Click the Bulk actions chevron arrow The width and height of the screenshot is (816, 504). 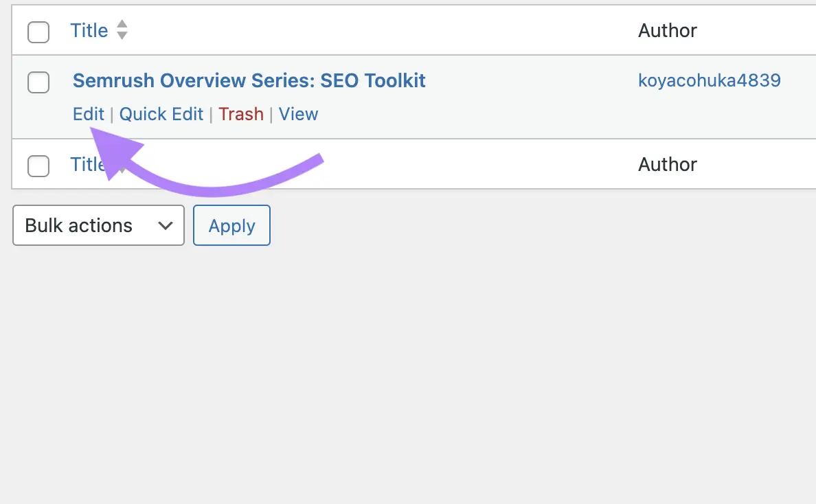pos(165,225)
